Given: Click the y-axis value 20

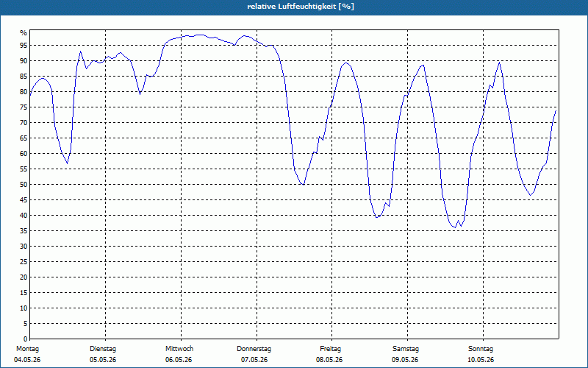Looking at the screenshot, I should point(24,277).
